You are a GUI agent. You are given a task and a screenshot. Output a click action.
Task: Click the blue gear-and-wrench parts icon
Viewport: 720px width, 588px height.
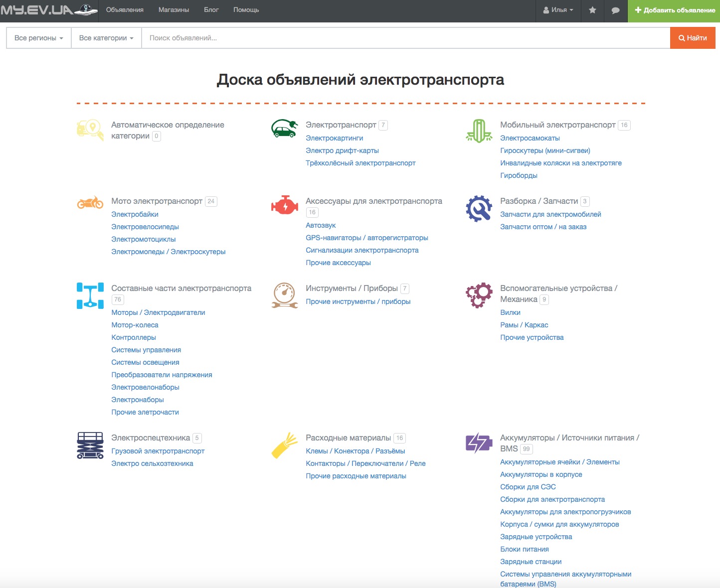tap(479, 208)
